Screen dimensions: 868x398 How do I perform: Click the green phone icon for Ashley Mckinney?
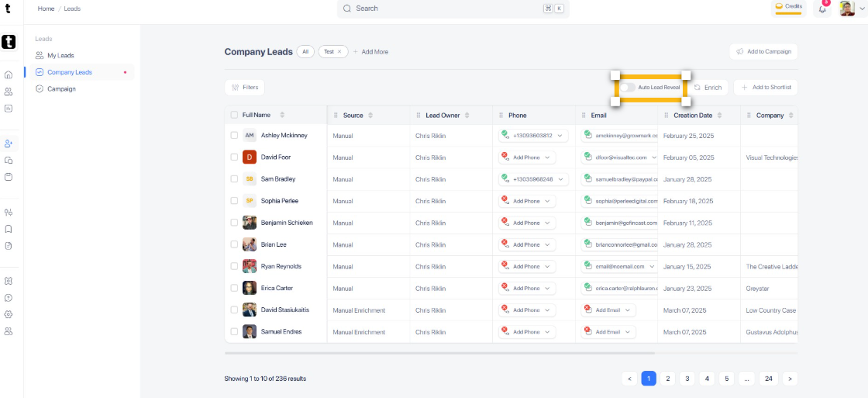505,135
